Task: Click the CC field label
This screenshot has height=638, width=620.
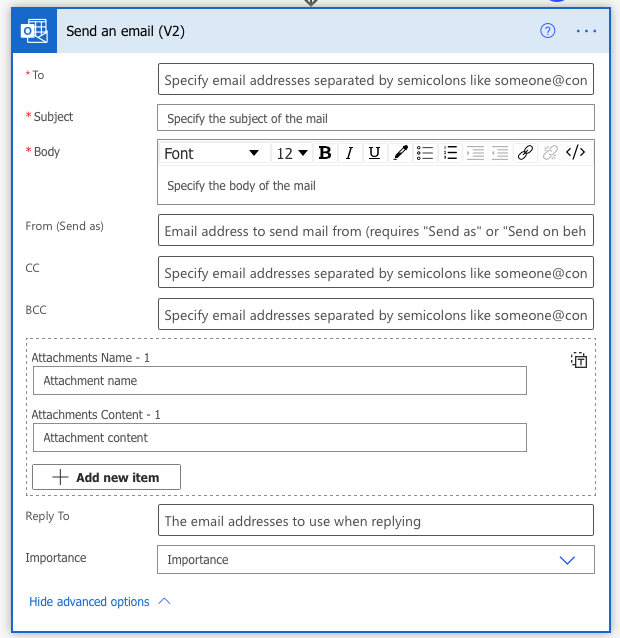Action: [33, 268]
